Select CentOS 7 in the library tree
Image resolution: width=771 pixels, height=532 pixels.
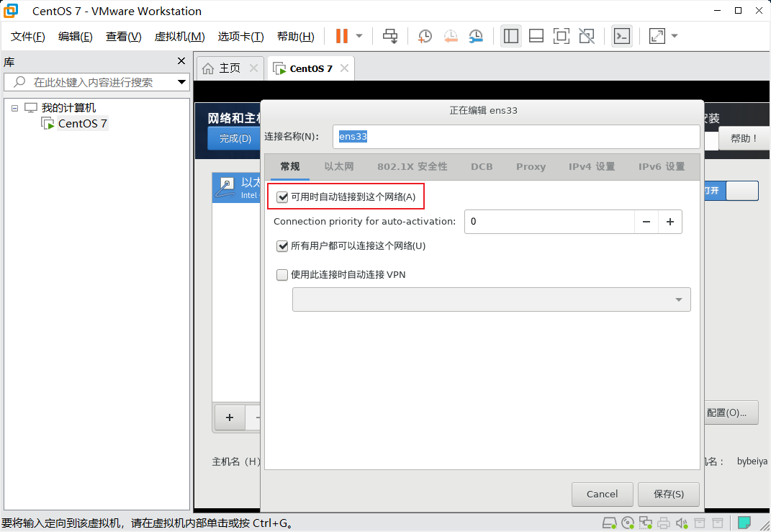[x=82, y=123]
